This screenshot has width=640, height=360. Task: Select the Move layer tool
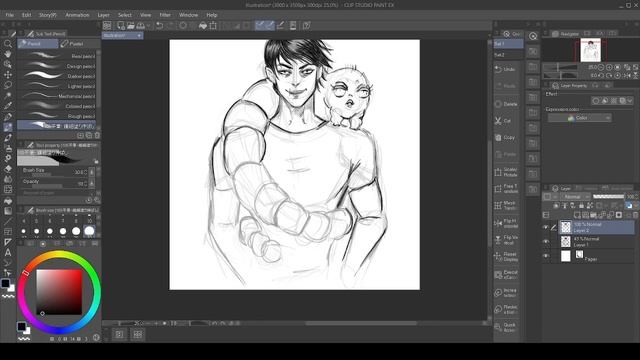(8, 75)
